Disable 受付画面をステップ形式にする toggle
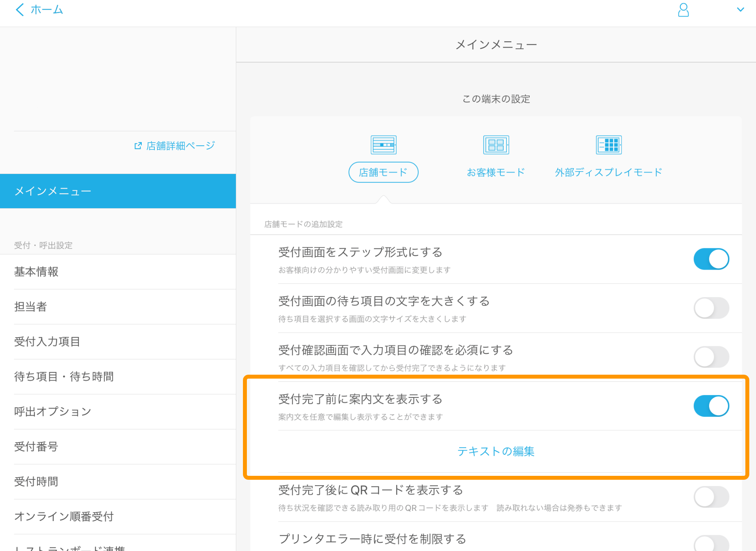This screenshot has width=756, height=551. (x=711, y=259)
